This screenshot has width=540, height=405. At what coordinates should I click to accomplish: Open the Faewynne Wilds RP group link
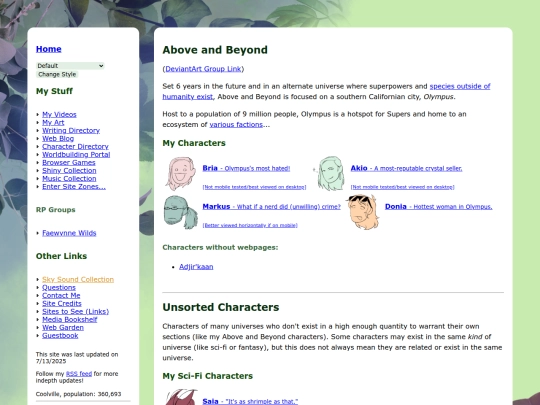pyautogui.click(x=69, y=233)
